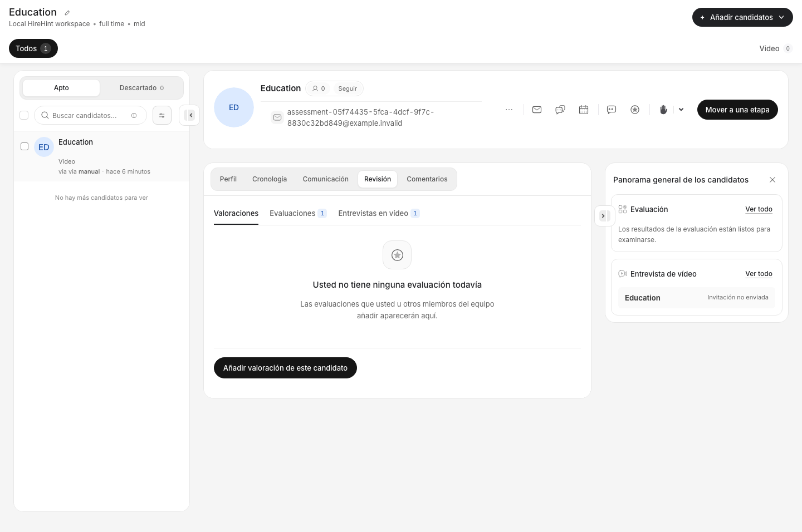Close the Panorama general de los candidatos panel

pos(772,180)
